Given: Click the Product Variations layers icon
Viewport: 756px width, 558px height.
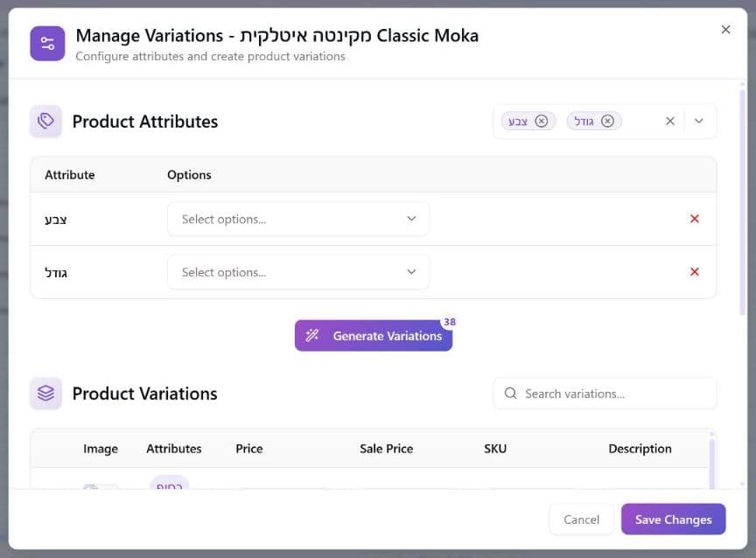Looking at the screenshot, I should coord(45,394).
